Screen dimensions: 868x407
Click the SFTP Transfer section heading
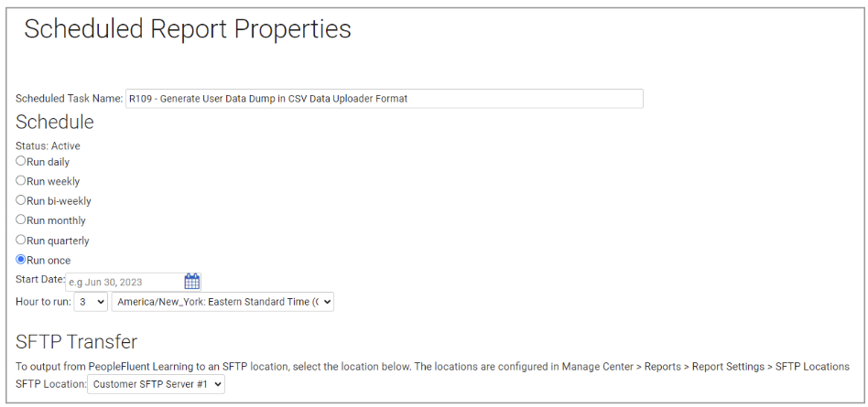click(x=76, y=342)
